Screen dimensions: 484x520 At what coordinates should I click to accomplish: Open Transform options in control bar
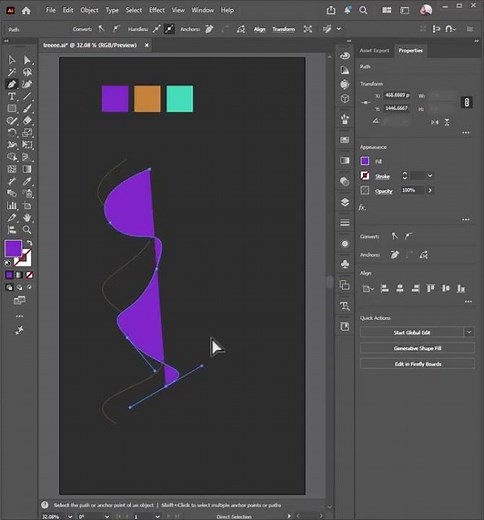(x=284, y=29)
